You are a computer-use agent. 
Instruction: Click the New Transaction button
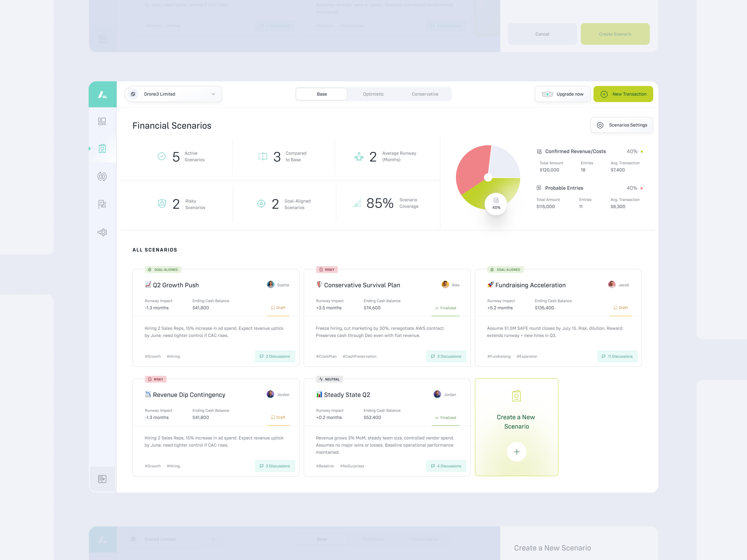(x=623, y=94)
